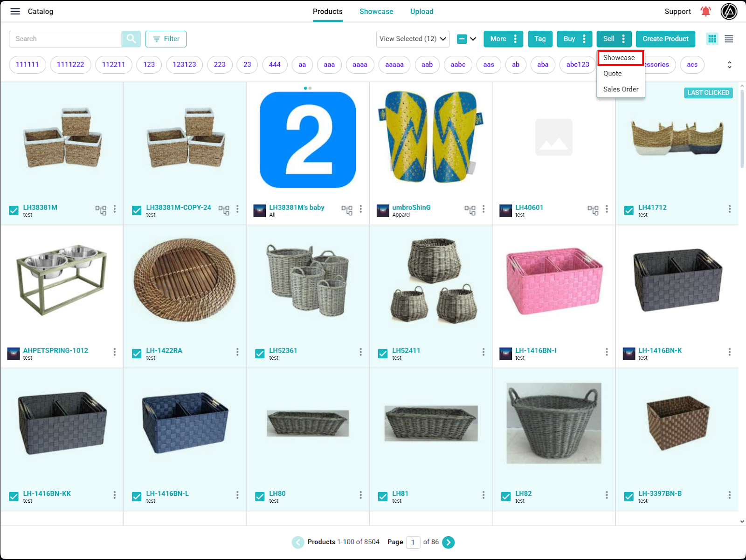Image resolution: width=746 pixels, height=560 pixels.
Task: Uncheck the LH38381M-COPY-24 product checkbox
Action: (x=137, y=211)
